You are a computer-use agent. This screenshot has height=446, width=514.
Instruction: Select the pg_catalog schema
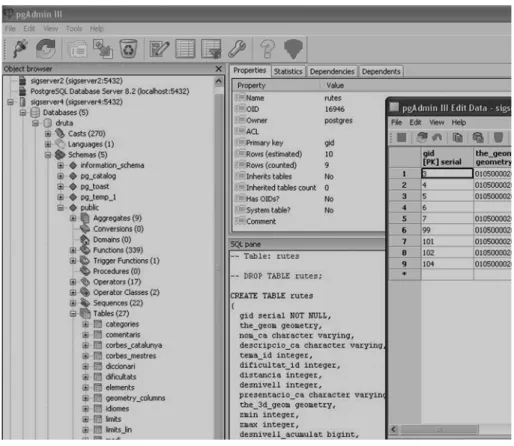[98, 176]
